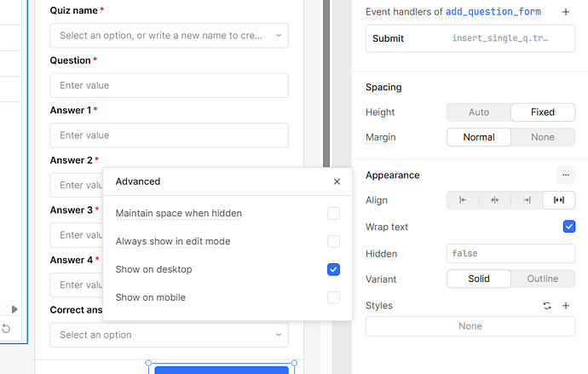
Task: Select center align icon
Action: 495,200
